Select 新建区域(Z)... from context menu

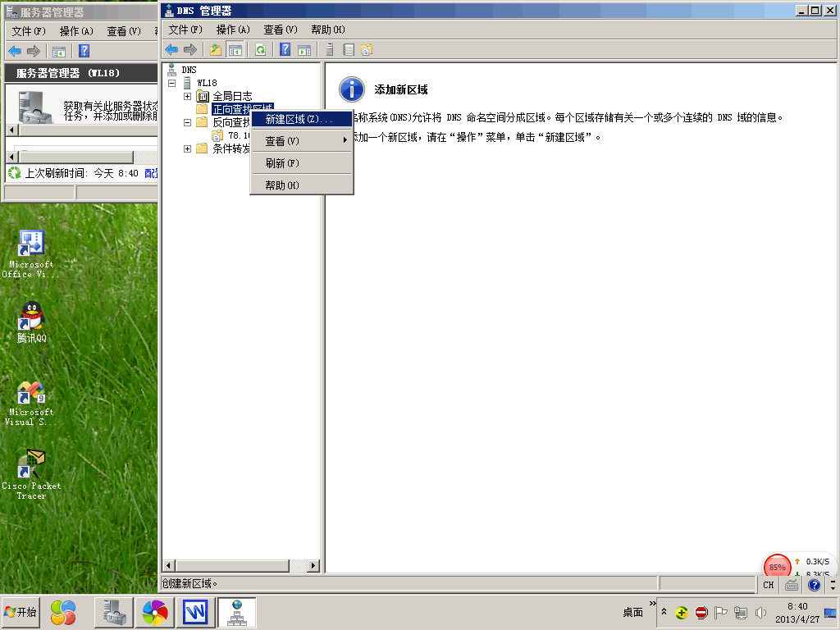click(299, 120)
